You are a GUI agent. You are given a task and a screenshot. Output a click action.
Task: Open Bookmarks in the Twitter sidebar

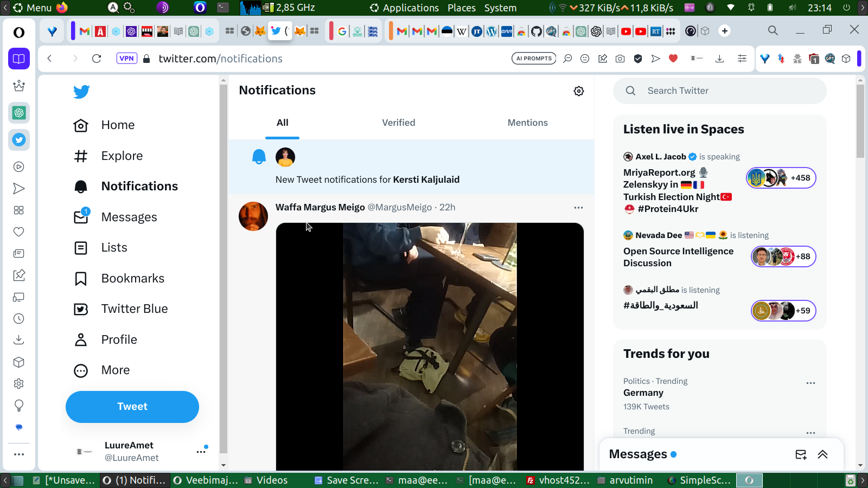click(x=132, y=278)
